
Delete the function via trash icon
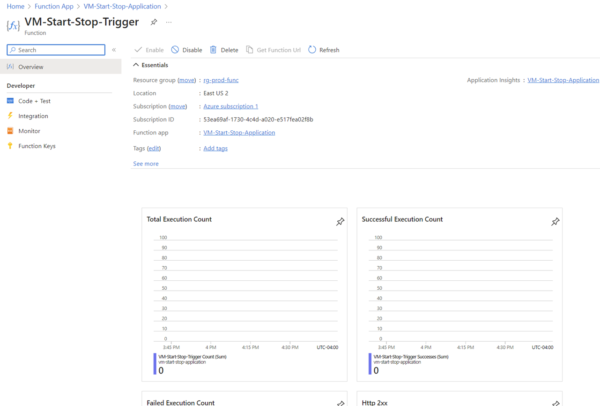click(224, 50)
